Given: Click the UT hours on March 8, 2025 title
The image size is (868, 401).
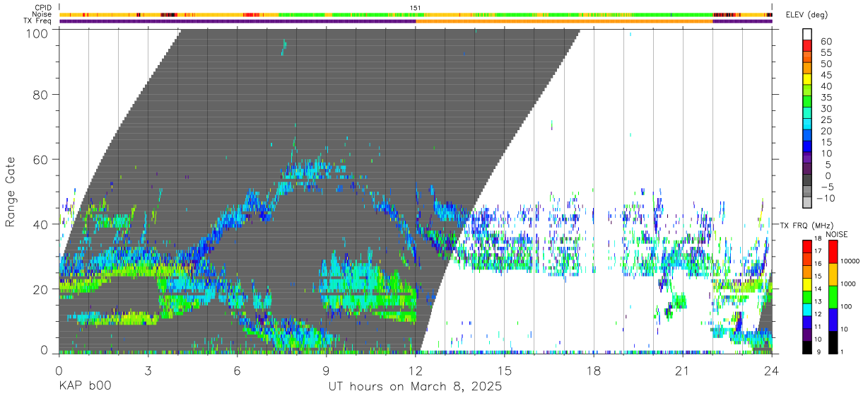Looking at the screenshot, I should pyautogui.click(x=415, y=387).
